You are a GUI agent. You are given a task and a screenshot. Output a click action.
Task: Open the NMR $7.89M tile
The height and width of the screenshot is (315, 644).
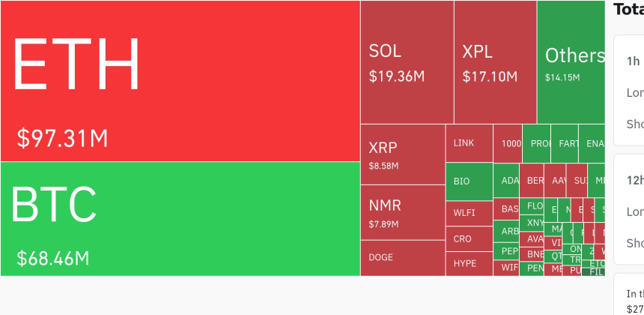pyautogui.click(x=403, y=212)
